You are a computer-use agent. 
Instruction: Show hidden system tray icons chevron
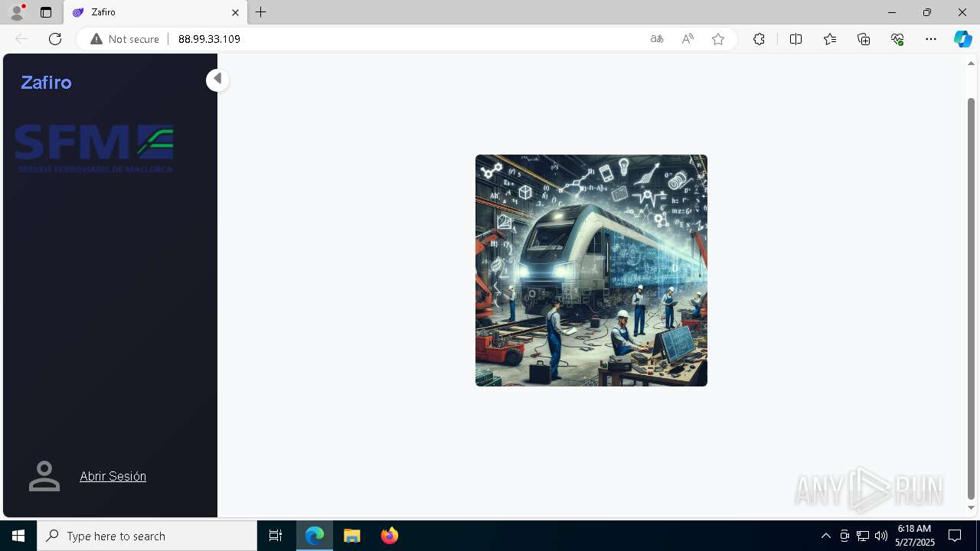[x=825, y=536]
